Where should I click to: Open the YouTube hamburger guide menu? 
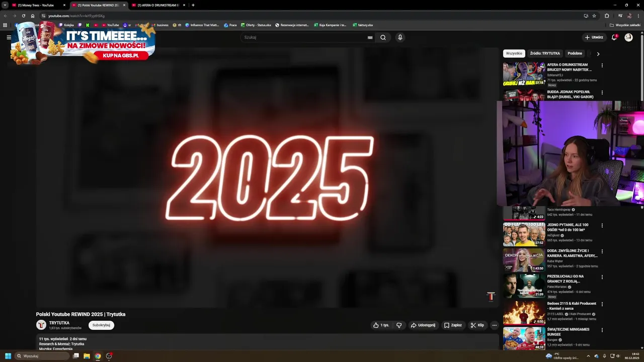9,37
